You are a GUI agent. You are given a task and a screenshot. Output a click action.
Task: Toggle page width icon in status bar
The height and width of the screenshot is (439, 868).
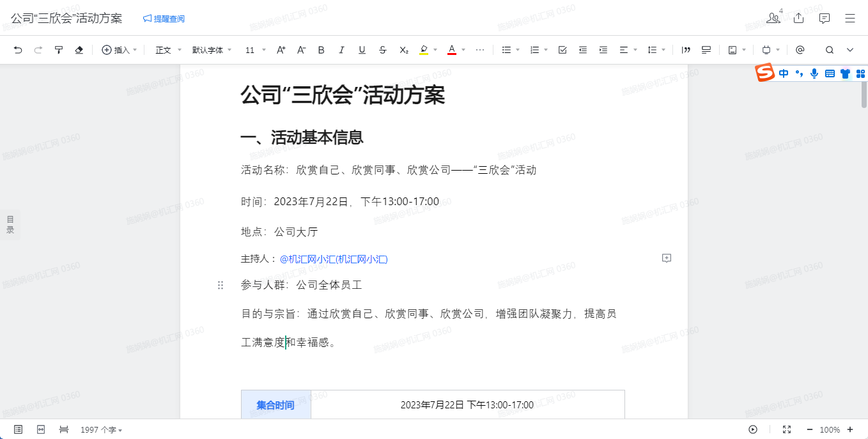(41, 429)
